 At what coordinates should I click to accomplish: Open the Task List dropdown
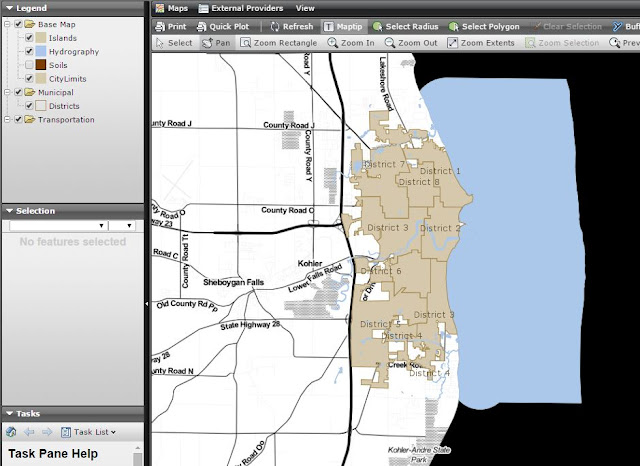[x=90, y=432]
